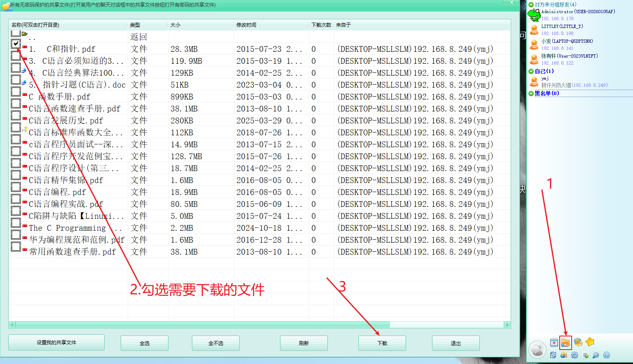Click the 退出 button
Screen dimensions: 633x364
coord(456,343)
